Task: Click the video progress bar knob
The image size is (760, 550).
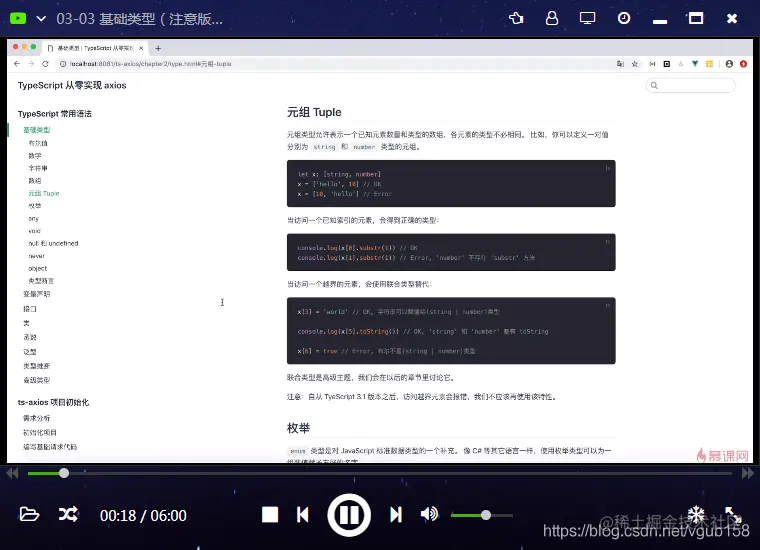Action: pos(64,473)
